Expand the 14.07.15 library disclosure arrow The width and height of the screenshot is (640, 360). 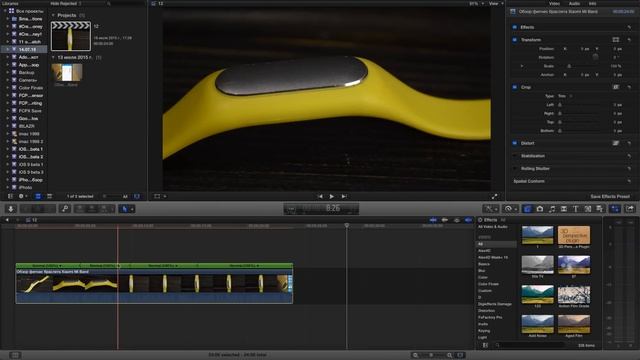(7, 49)
